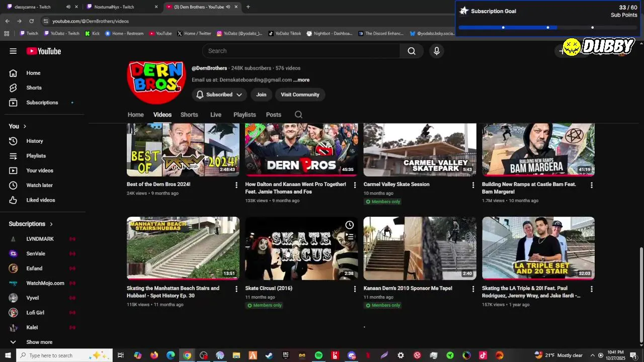Open a new browser tab with the plus button

(248, 7)
